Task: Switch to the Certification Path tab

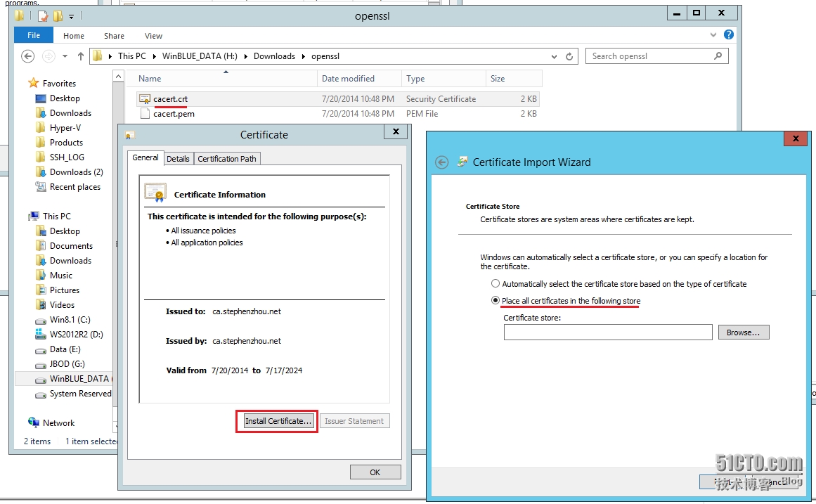Action: click(x=227, y=159)
